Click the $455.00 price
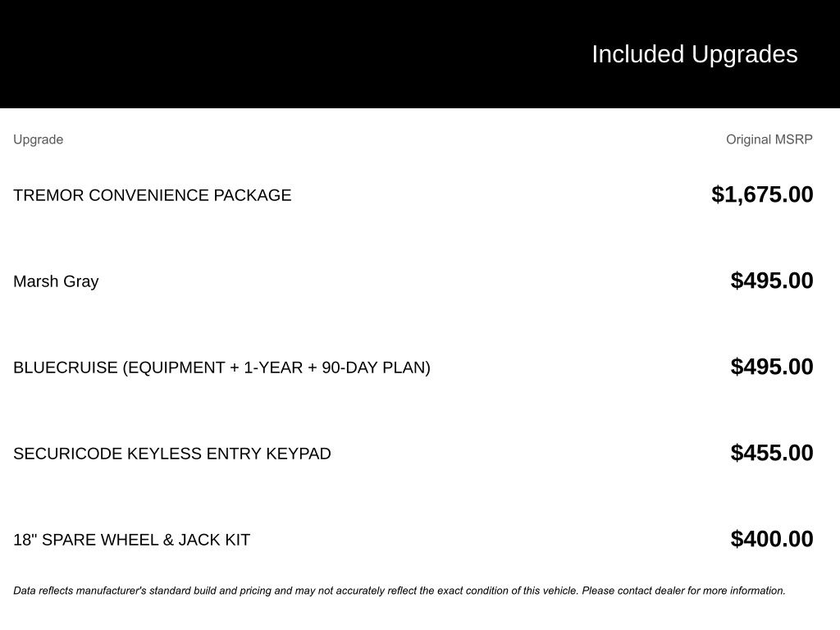The image size is (840, 630). pos(772,453)
